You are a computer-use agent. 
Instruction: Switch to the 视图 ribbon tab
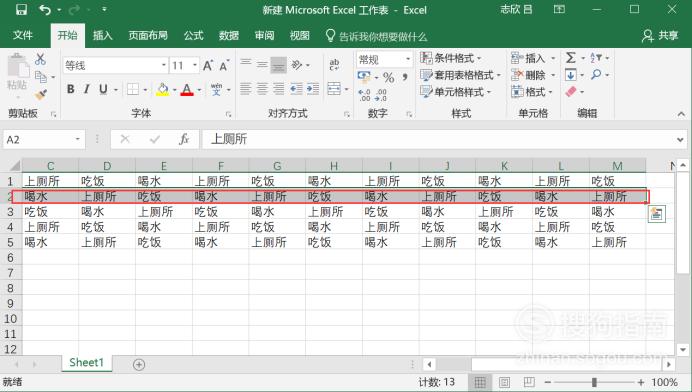coord(300,35)
